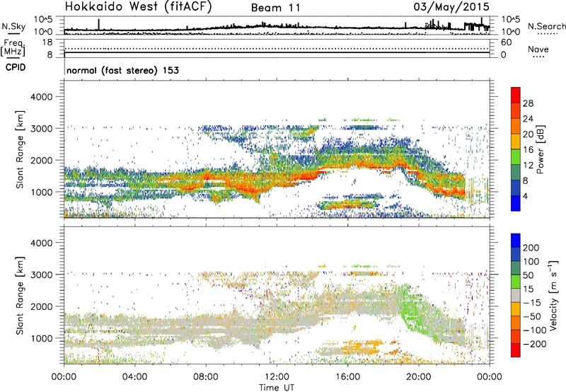Click the tall noise spike near 02:00
The width and height of the screenshot is (566, 392).
pos(98,25)
